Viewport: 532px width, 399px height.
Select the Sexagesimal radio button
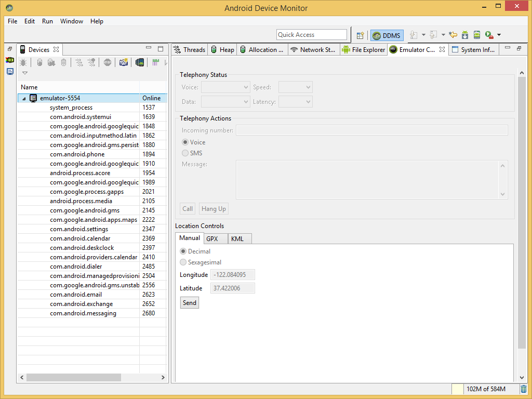[x=183, y=262]
